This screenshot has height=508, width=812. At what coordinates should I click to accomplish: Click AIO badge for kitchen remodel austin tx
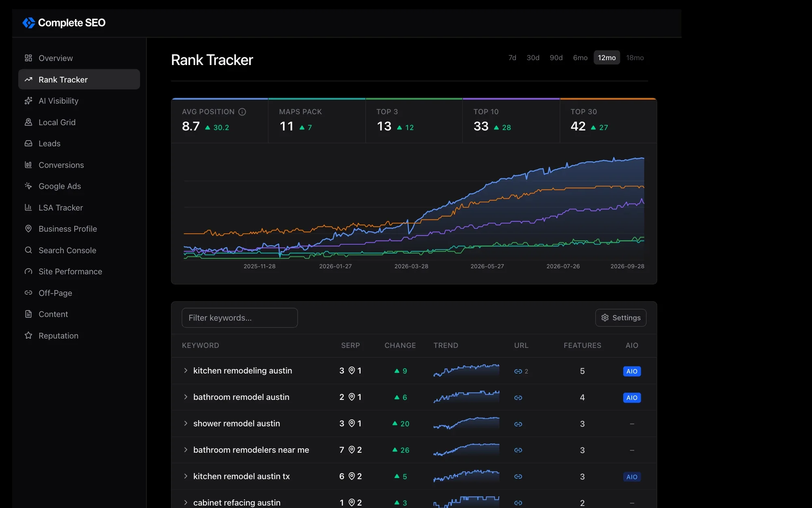632,477
